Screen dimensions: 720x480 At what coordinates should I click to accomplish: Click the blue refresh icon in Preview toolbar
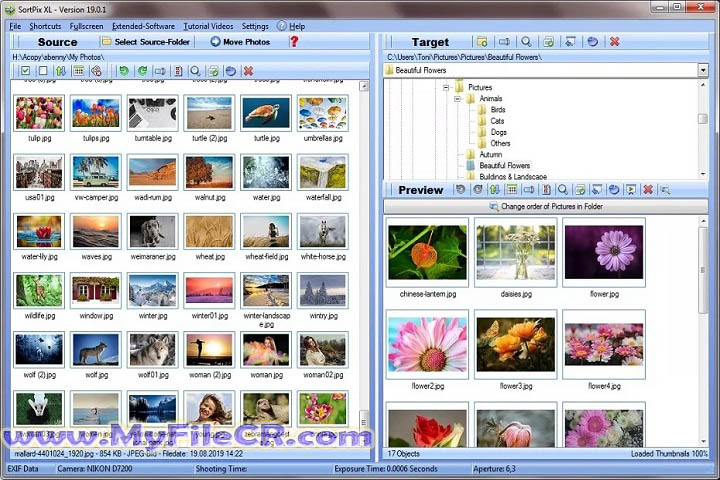614,189
